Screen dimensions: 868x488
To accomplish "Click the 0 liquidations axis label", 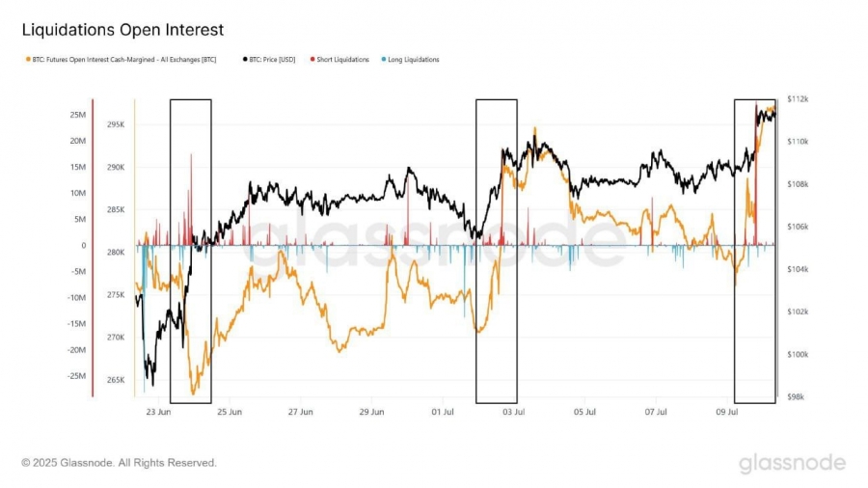I will pos(84,245).
